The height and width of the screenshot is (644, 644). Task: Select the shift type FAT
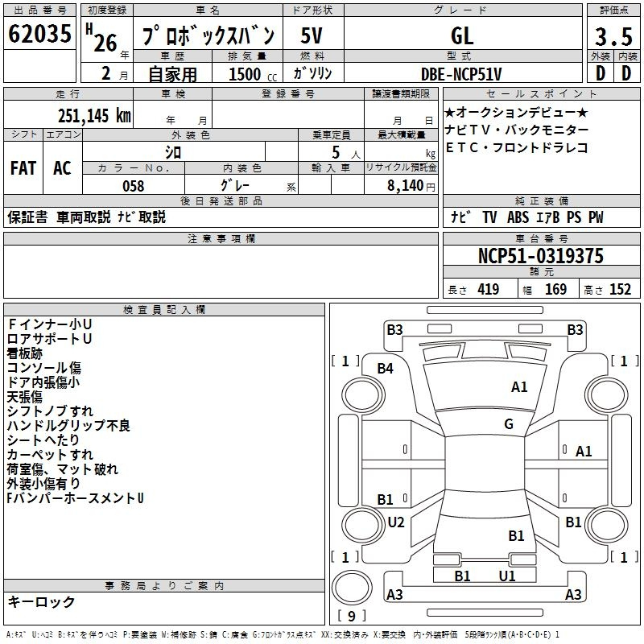coord(23,168)
